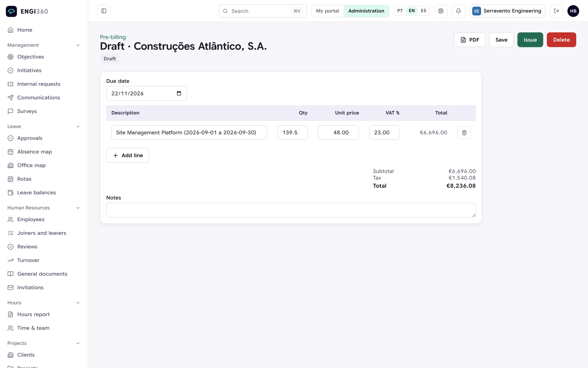588x368 pixels.
Task: Follow the Pre-billing breadcrumb link
Action: coord(113,37)
